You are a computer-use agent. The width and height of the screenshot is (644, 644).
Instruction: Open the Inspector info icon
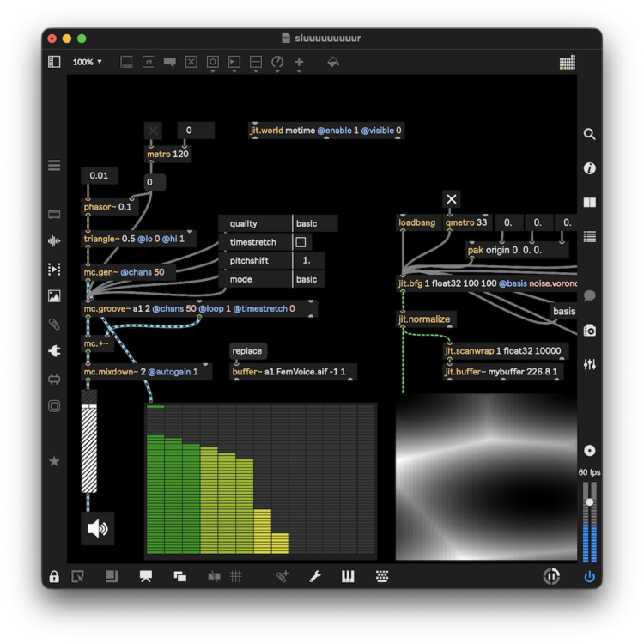point(589,168)
